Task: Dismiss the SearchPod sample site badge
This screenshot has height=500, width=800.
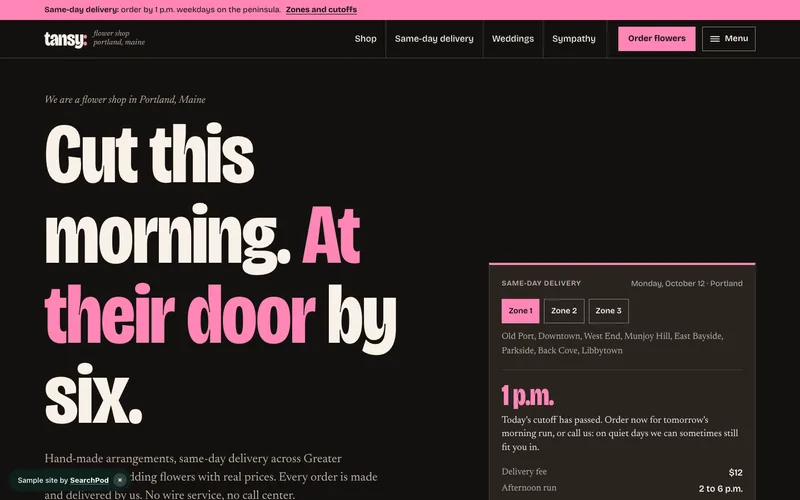Action: pyautogui.click(x=120, y=480)
